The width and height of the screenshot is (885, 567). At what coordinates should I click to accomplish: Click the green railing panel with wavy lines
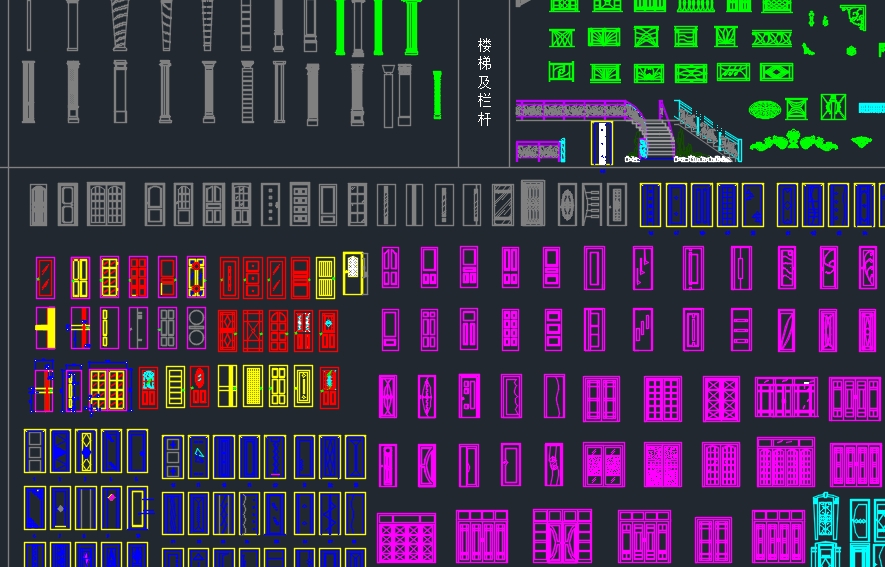pyautogui.click(x=686, y=37)
